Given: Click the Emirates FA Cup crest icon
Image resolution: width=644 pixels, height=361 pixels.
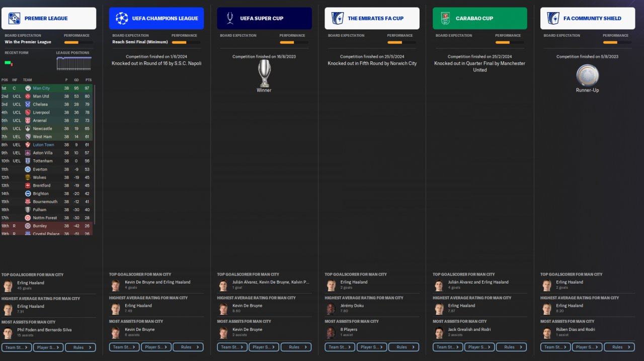Looking at the screenshot, I should click(337, 19).
